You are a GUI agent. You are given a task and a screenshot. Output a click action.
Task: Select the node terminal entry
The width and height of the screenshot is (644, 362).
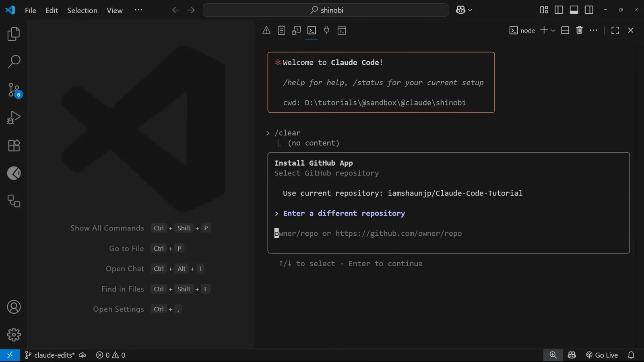(x=522, y=31)
